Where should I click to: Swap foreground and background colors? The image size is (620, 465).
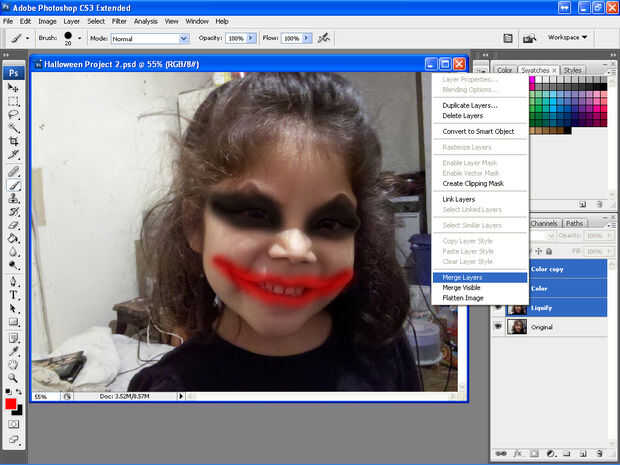coord(19,391)
